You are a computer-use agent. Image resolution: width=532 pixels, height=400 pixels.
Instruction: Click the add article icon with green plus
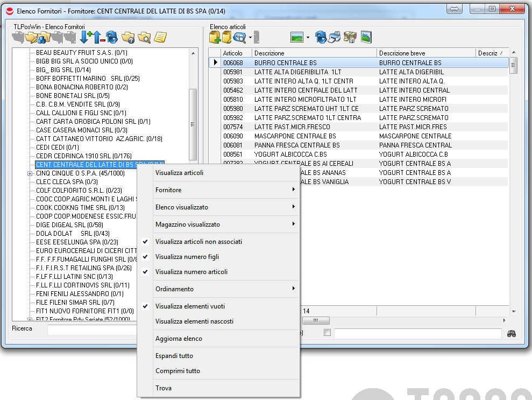215,37
